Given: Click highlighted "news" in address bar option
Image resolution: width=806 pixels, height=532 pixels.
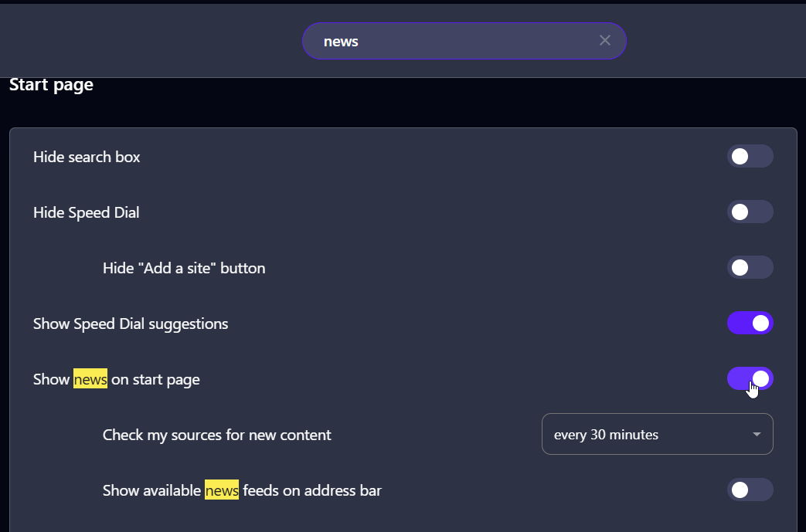Looking at the screenshot, I should click(222, 491).
